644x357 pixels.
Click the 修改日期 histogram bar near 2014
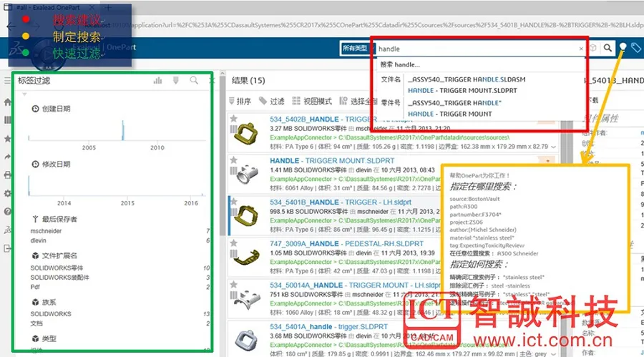[29, 186]
